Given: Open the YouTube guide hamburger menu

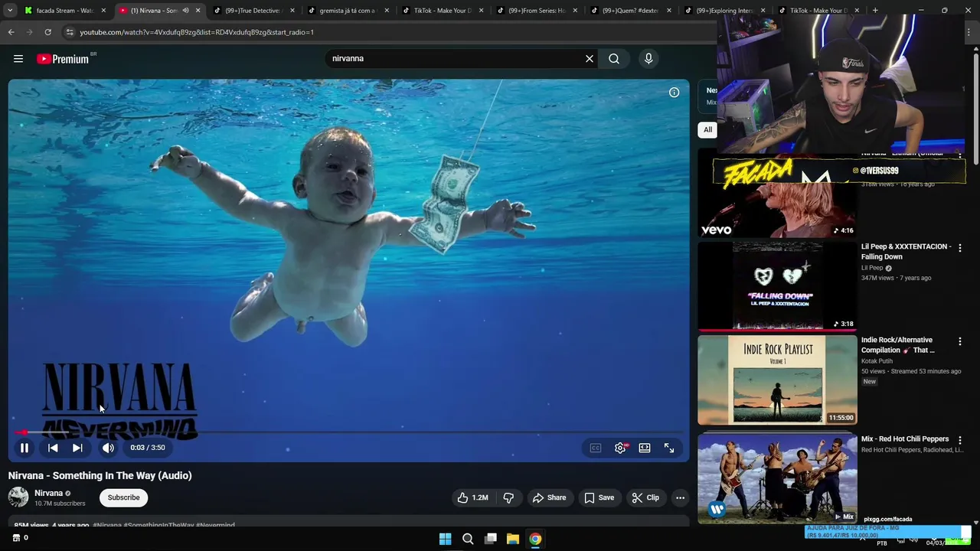Looking at the screenshot, I should [18, 58].
